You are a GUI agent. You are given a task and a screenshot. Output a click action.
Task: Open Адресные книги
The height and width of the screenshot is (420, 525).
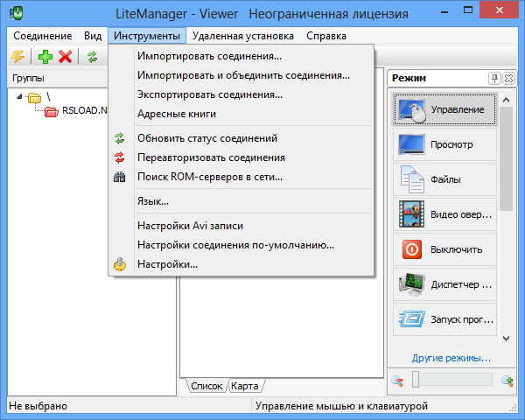tap(241, 114)
